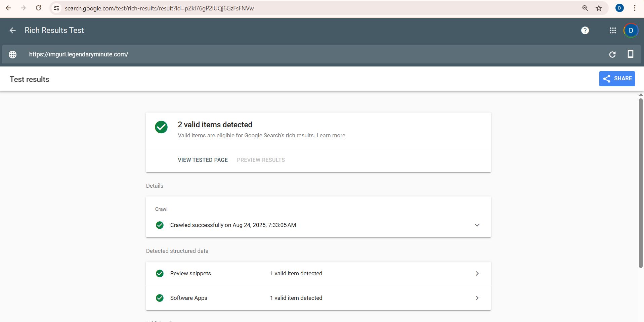Open the Learn more link
Screen dimensions: 644x322
[331, 135]
